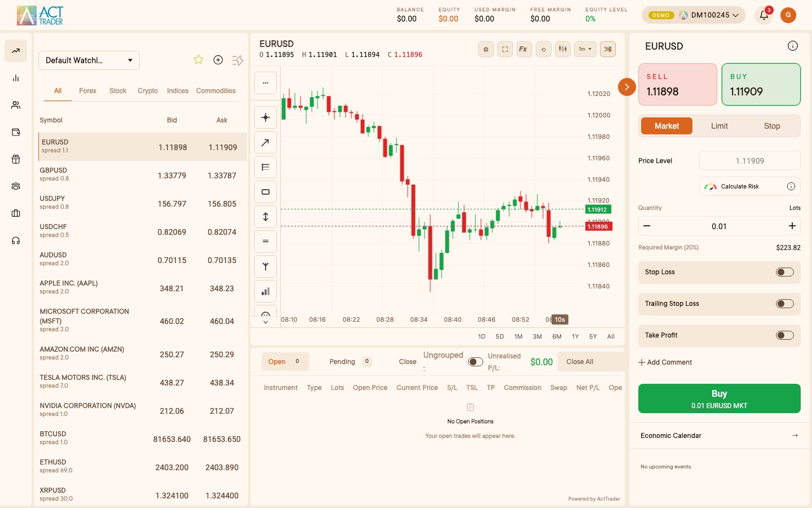Screen dimensions: 812x508
Task: Expand more drawing tools with the chevron
Action: pyautogui.click(x=266, y=322)
